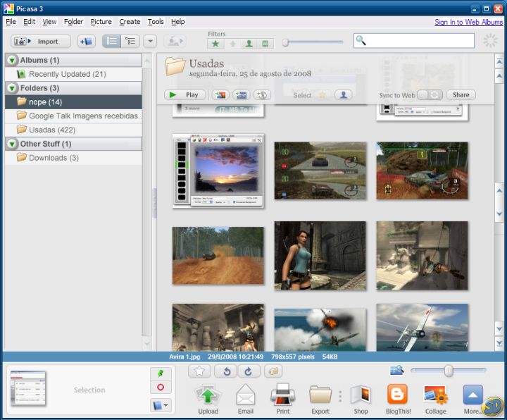Image resolution: width=507 pixels, height=420 pixels.
Task: Jump to top of photo library
Action: click(x=499, y=61)
